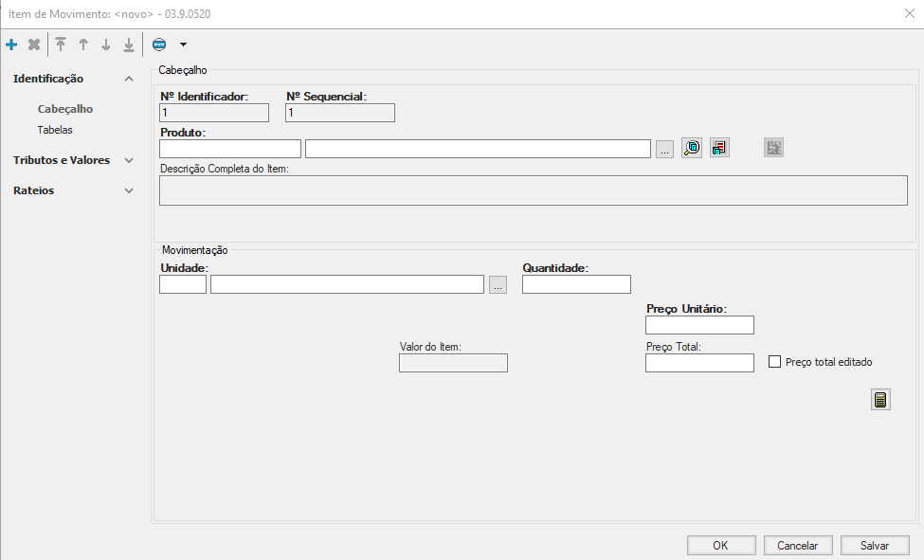Viewport: 924px width, 560px height.
Task: Go to first record with top-bar arrow
Action: (61, 45)
